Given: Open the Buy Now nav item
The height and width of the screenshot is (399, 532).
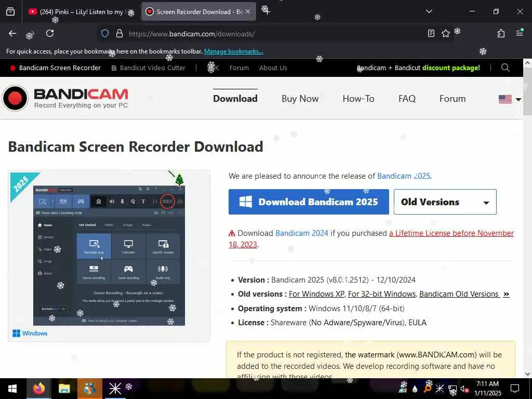Looking at the screenshot, I should click(x=300, y=99).
